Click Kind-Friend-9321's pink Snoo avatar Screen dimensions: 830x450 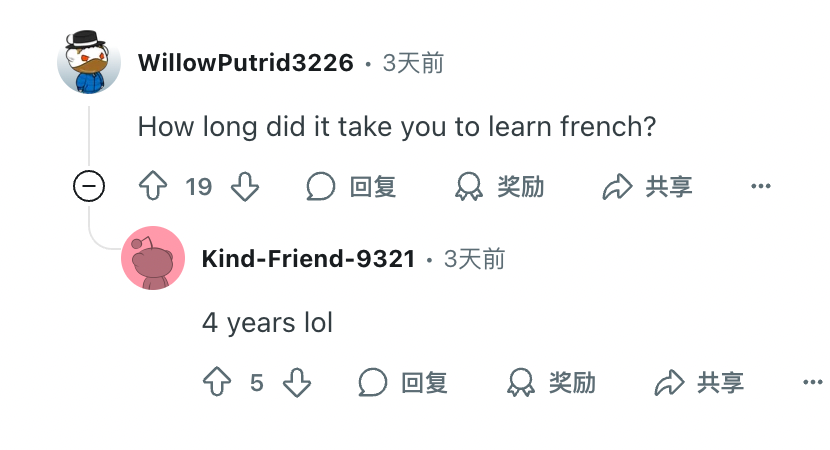point(153,258)
